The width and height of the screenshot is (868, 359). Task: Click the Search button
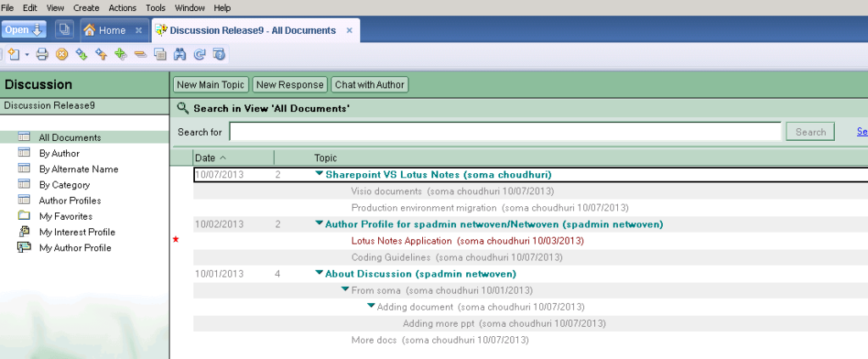tap(810, 132)
